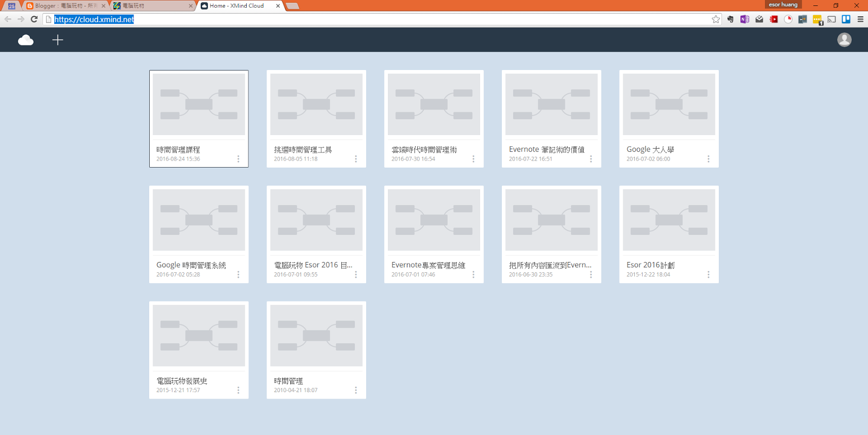Click the Trello extension icon
The height and width of the screenshot is (435, 868).
coord(846,19)
